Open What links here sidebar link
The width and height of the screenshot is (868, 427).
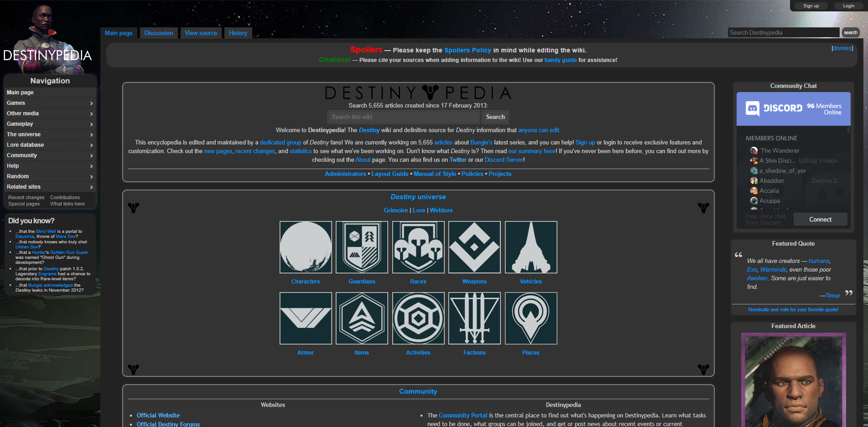tap(68, 204)
